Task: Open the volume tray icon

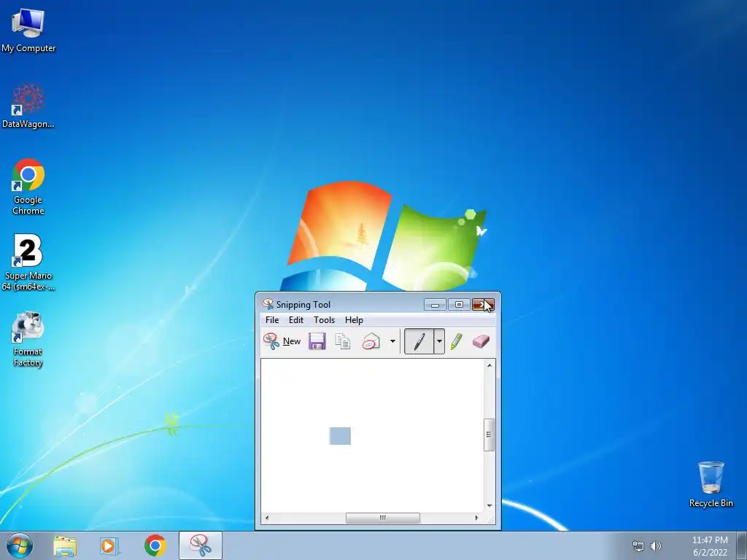Action: (x=656, y=546)
